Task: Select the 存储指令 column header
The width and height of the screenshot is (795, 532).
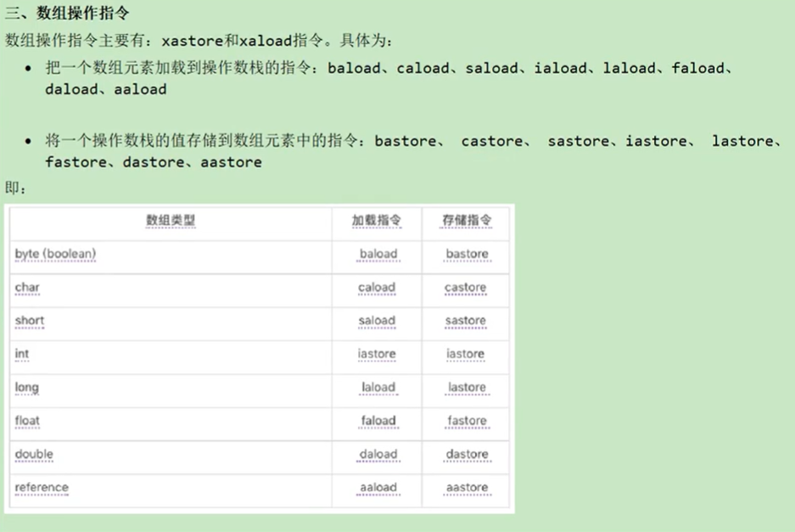Action: [466, 221]
